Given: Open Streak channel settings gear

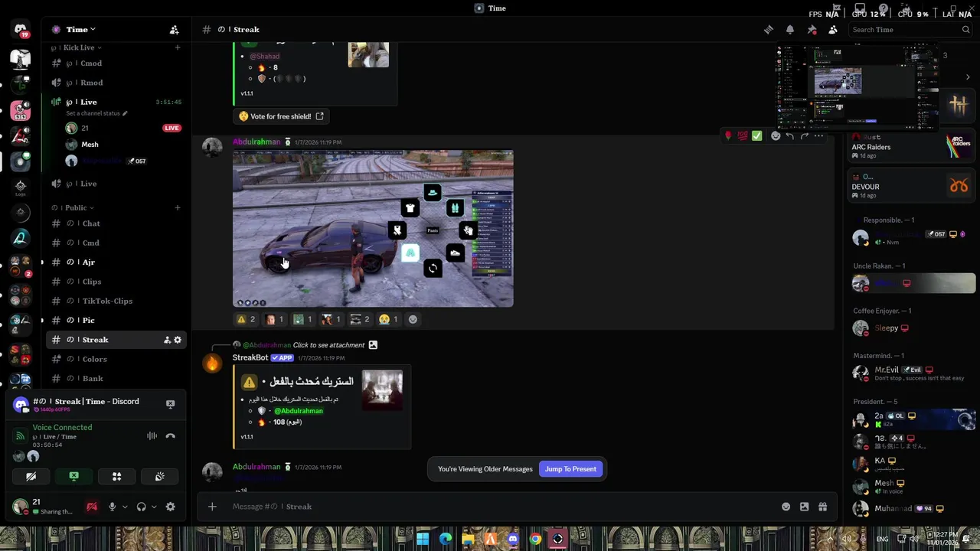Looking at the screenshot, I should (x=178, y=340).
